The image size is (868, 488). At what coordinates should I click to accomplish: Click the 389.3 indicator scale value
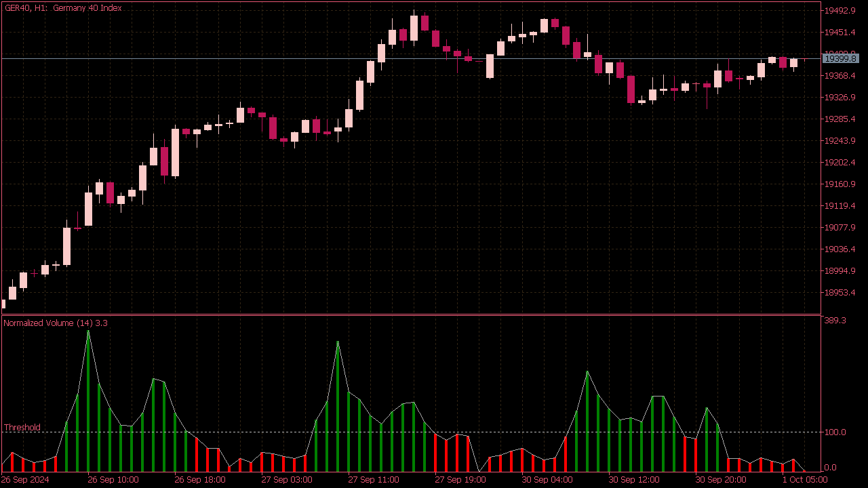(x=835, y=321)
